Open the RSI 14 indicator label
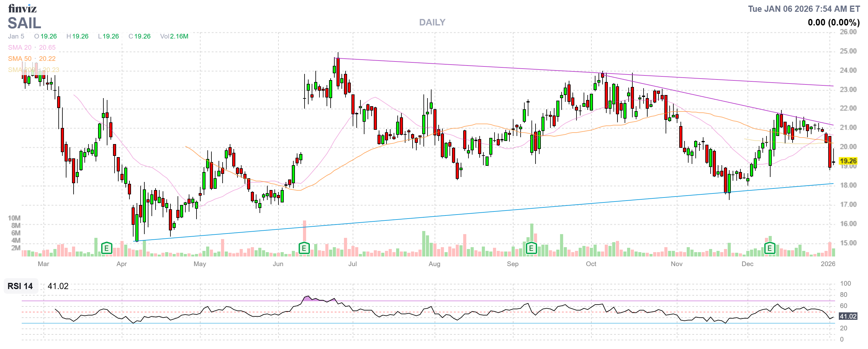The height and width of the screenshot is (349, 868). click(20, 286)
